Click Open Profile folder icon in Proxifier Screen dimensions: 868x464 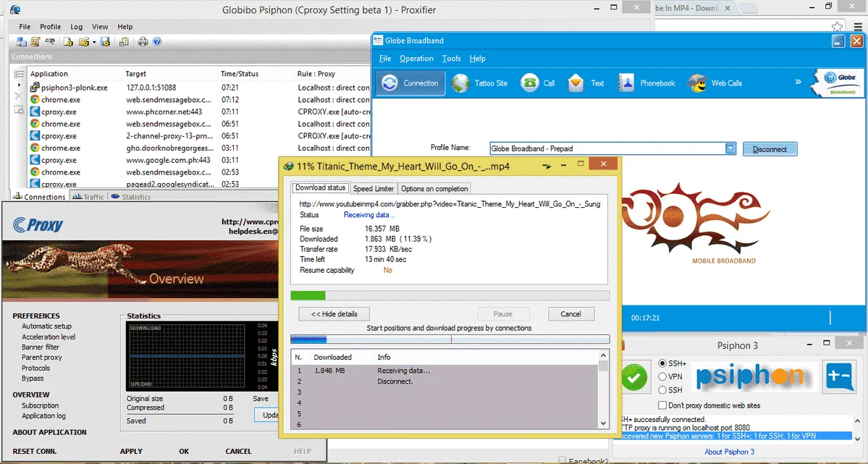pos(83,41)
